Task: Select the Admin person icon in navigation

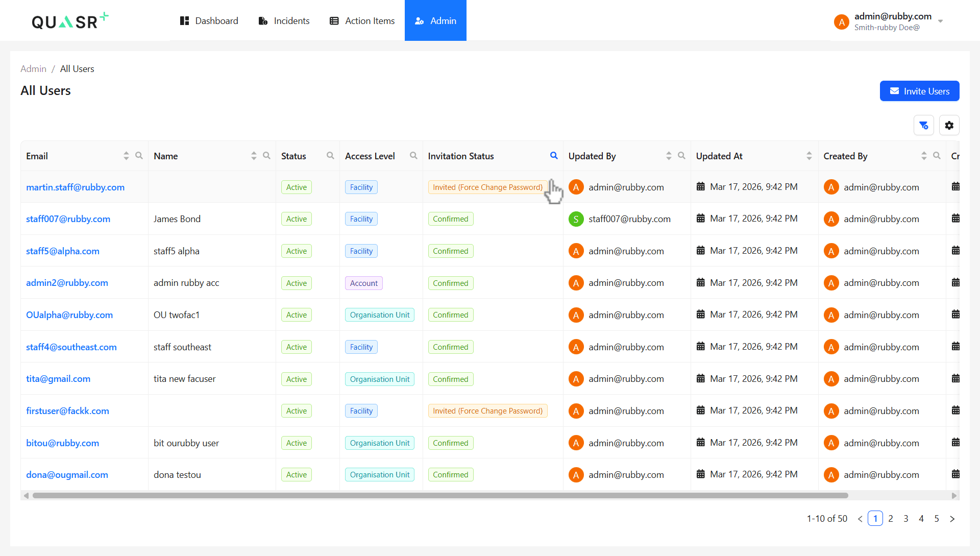Action: coord(419,21)
